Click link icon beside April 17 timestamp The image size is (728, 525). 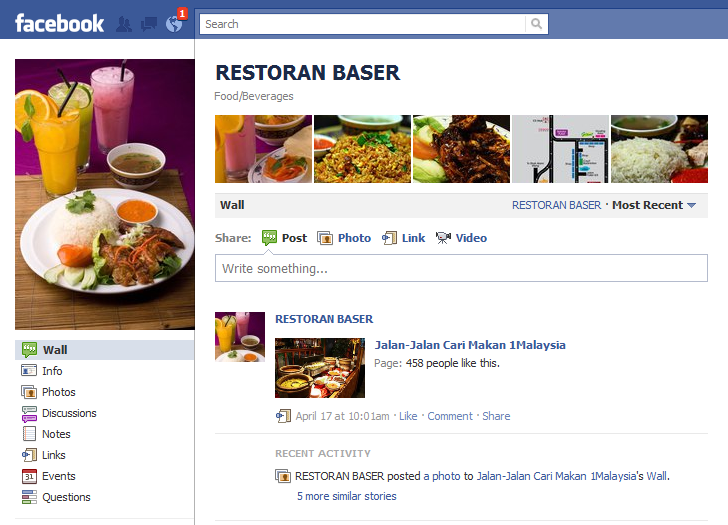pyautogui.click(x=283, y=416)
